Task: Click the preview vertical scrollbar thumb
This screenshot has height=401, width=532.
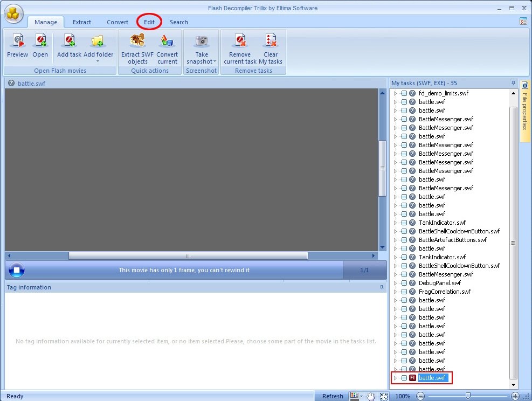Action: click(382, 168)
